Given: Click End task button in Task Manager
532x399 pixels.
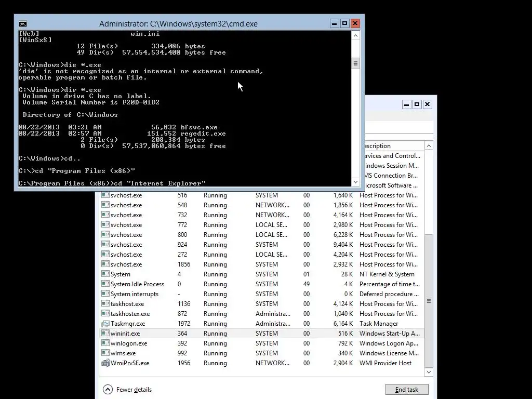Looking at the screenshot, I should (407, 390).
